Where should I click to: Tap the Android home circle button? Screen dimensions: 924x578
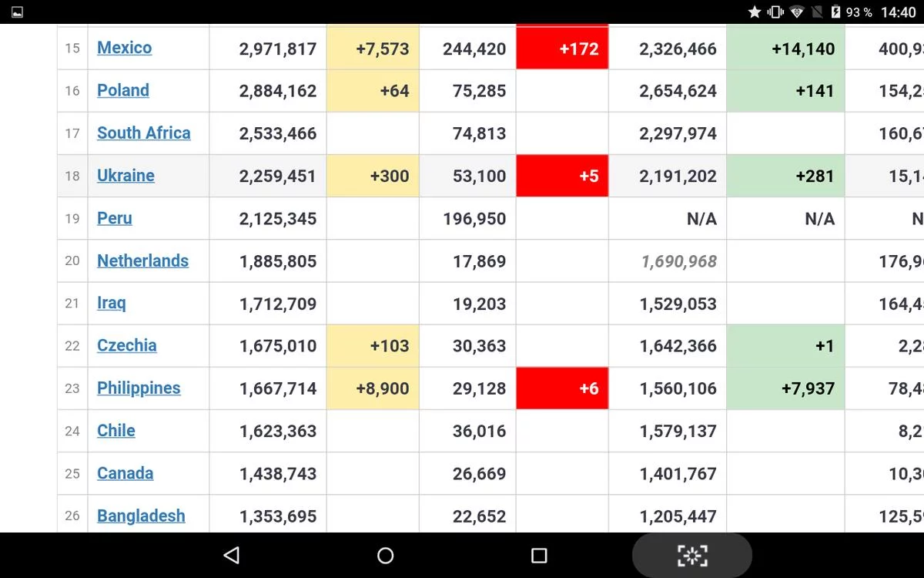[386, 555]
